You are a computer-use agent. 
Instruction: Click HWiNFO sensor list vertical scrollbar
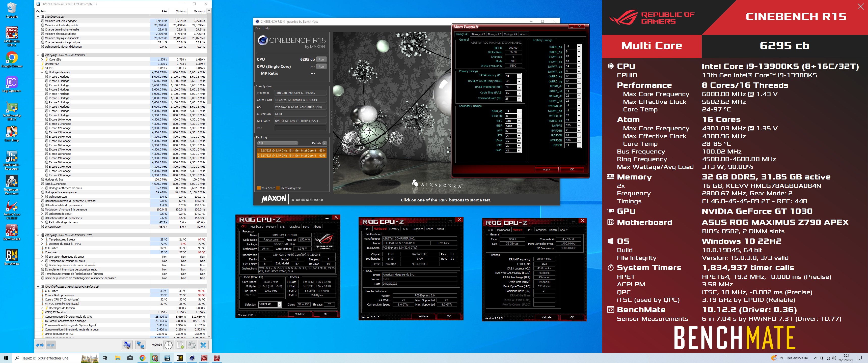tap(209, 173)
